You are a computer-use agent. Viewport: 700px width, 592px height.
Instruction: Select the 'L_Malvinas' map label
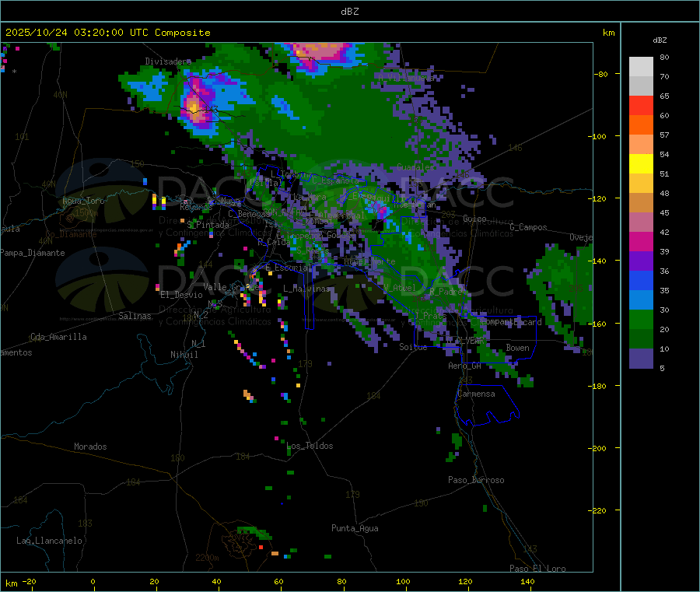(306, 289)
